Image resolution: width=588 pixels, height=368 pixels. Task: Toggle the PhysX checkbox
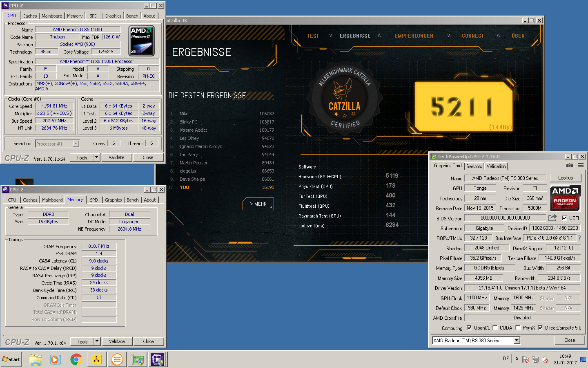click(x=518, y=328)
